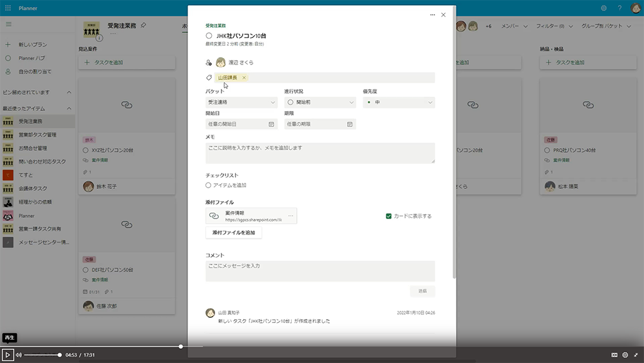Click the 任意の開始日 field
The height and width of the screenshot is (363, 644).
[x=241, y=124]
